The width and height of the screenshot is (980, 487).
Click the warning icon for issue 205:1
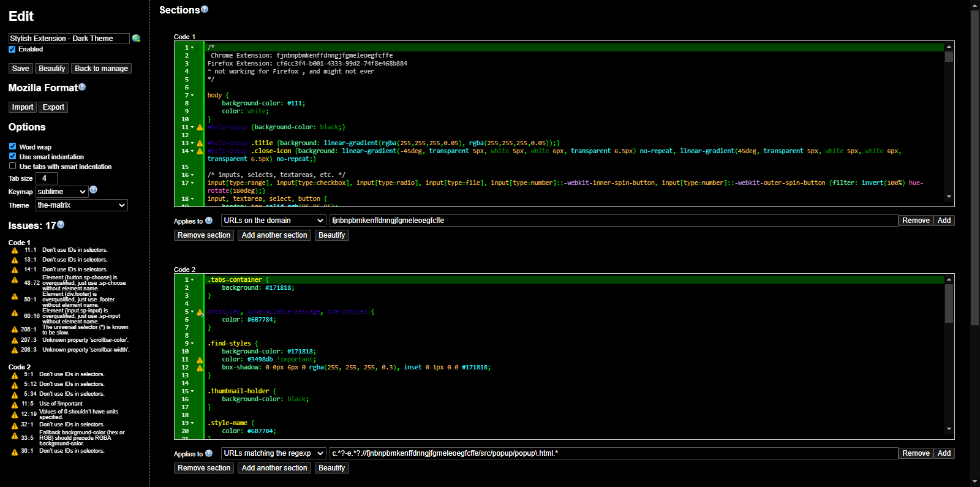click(x=15, y=330)
